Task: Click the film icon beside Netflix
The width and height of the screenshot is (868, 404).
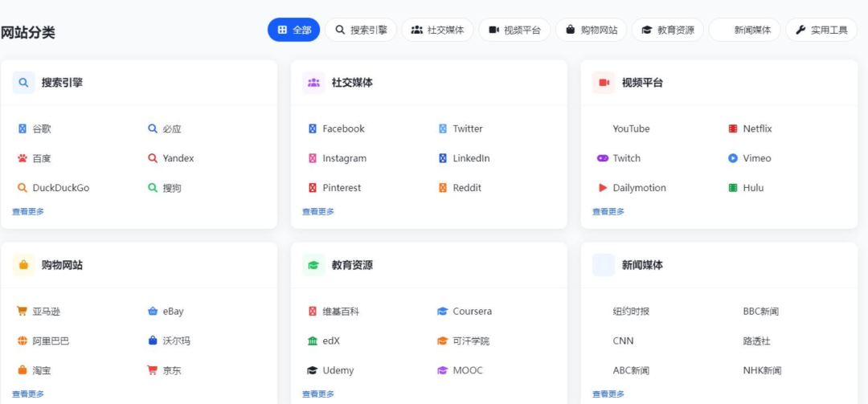Action: (x=733, y=129)
